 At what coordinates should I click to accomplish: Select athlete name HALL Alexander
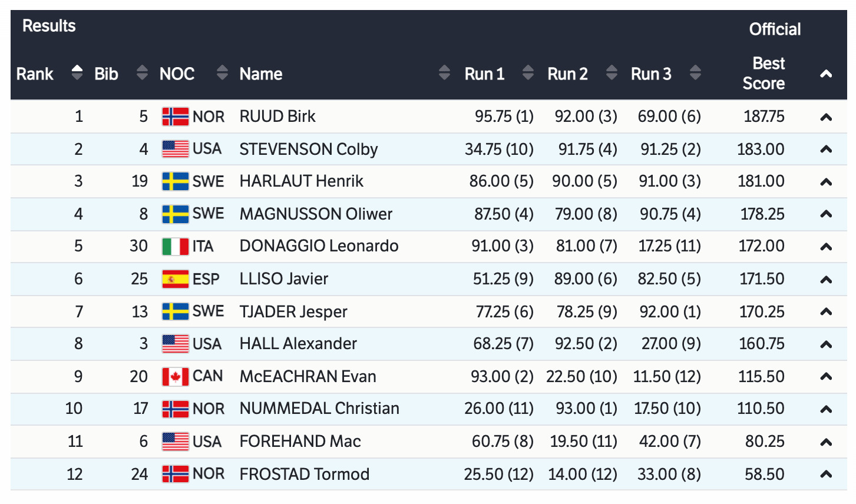coord(298,344)
